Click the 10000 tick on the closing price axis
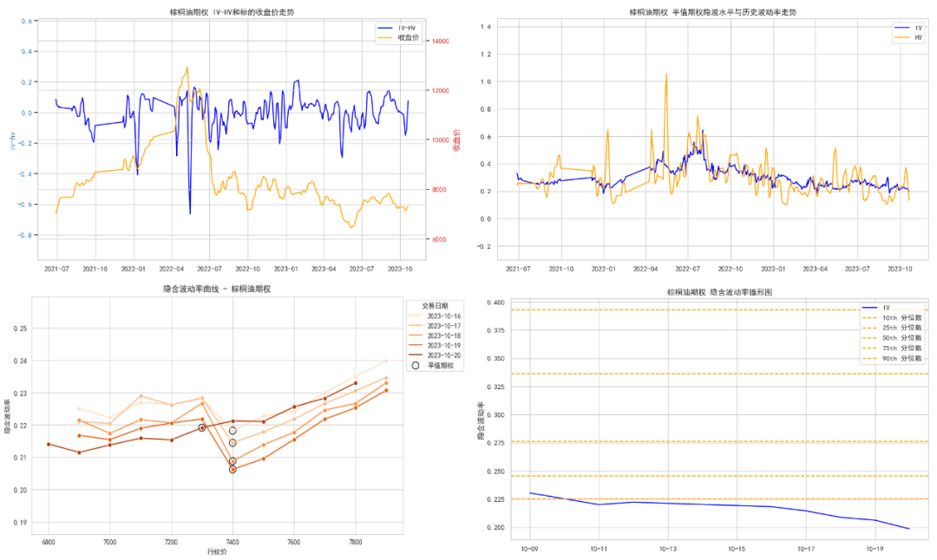The width and height of the screenshot is (937, 560). [x=441, y=140]
